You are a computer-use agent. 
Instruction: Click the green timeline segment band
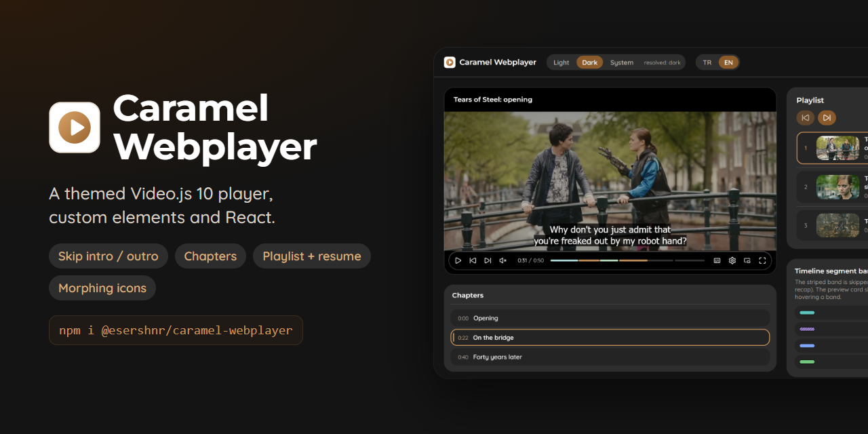click(807, 362)
